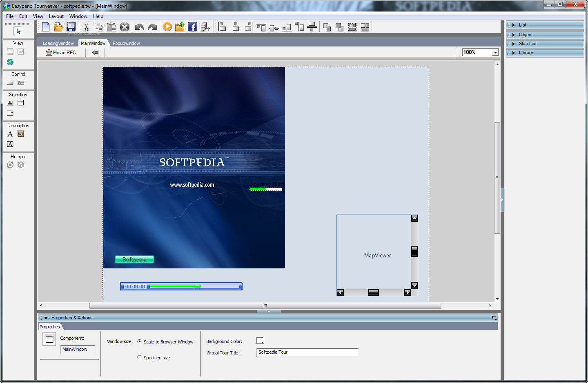
Task: Select the MainWindow tab
Action: [93, 43]
